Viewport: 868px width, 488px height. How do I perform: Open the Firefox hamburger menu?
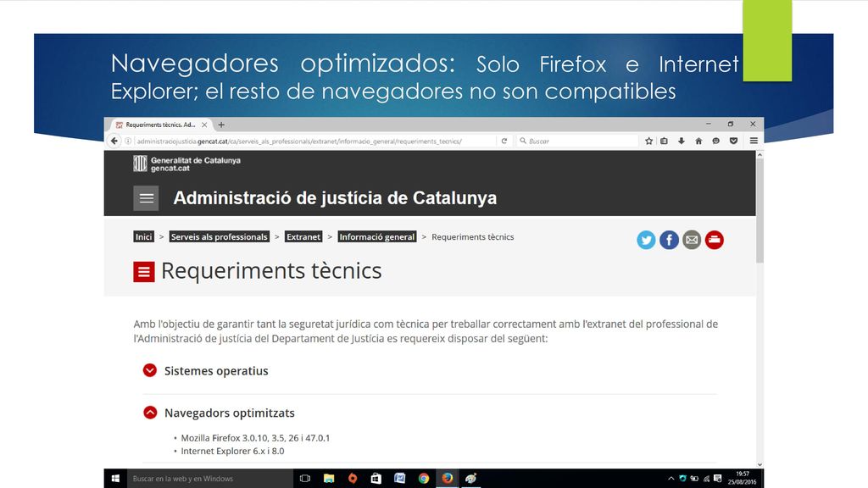(754, 141)
